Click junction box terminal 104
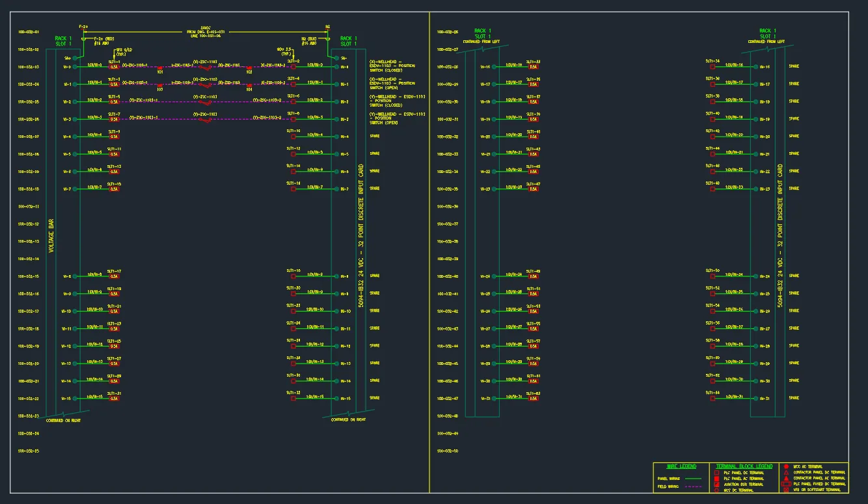Screen dimensions: 868x504 [249, 85]
